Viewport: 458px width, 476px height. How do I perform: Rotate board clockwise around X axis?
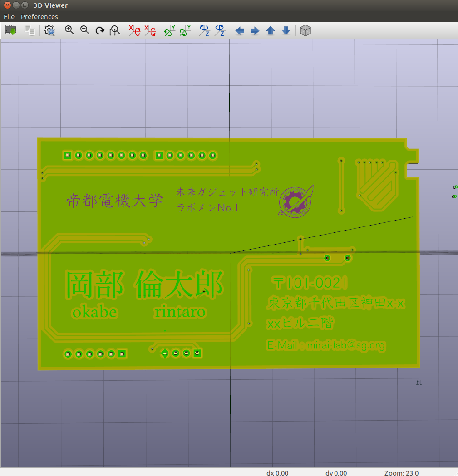pos(134,30)
